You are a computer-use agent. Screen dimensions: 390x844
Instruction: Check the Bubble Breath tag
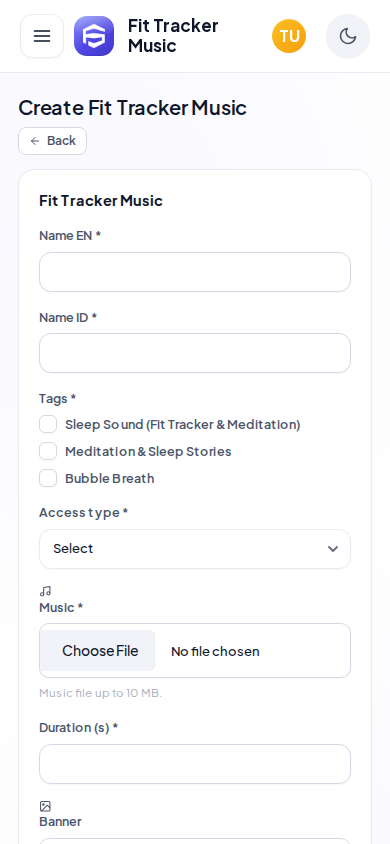pyautogui.click(x=48, y=478)
